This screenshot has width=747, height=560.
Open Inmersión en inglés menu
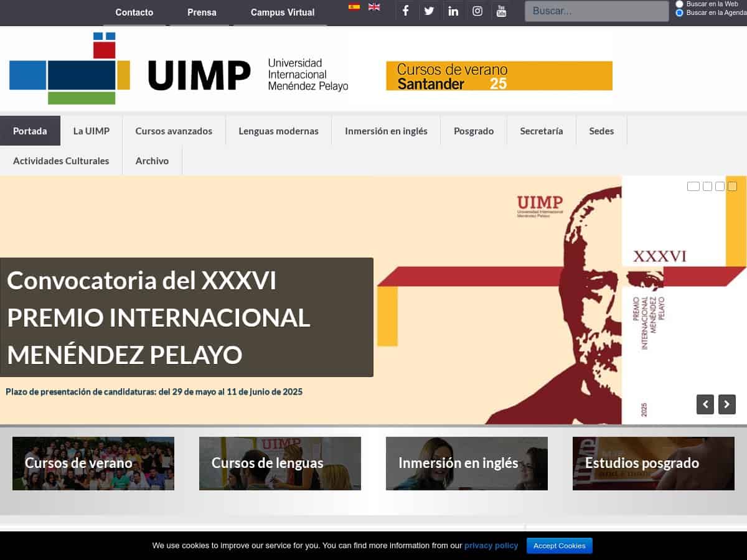click(x=386, y=131)
